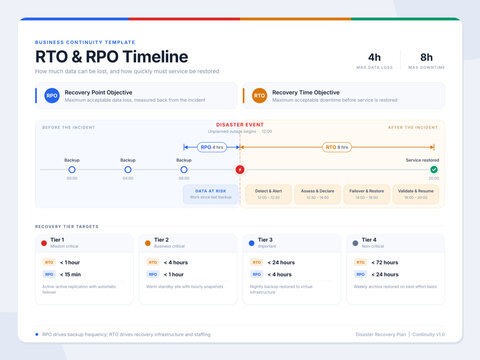Screen dimensions: 480x360
Task: Click the '< 24 hours' value in Tier 3
Action: click(281, 262)
